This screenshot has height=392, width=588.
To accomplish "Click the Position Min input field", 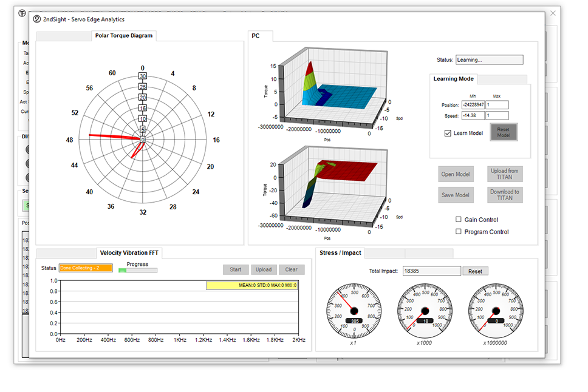I will coord(472,105).
